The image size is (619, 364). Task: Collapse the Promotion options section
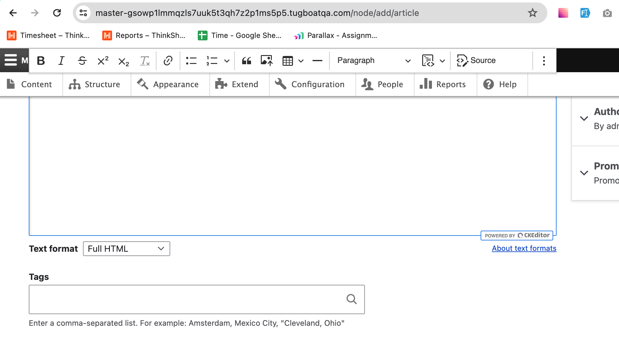[x=583, y=173]
